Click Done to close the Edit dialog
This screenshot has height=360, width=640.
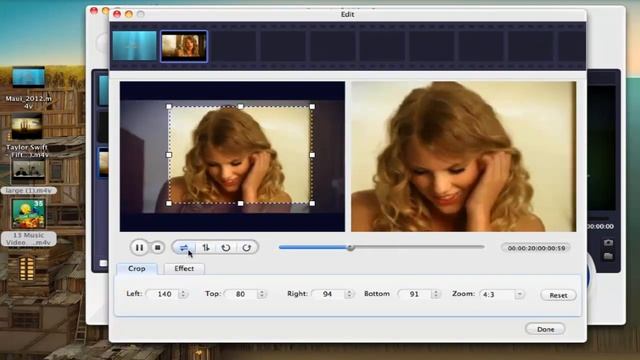click(x=545, y=329)
